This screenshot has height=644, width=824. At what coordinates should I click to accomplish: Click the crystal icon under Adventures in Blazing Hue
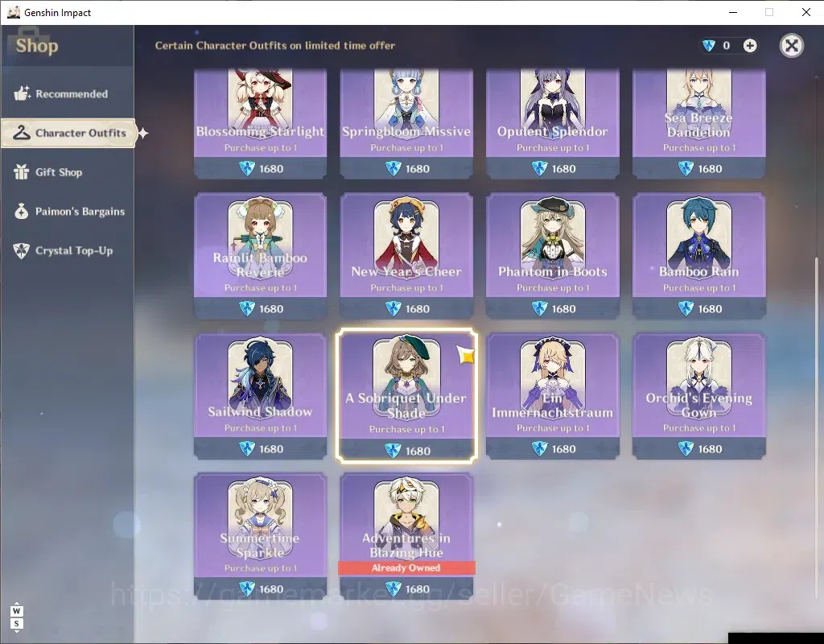point(393,588)
